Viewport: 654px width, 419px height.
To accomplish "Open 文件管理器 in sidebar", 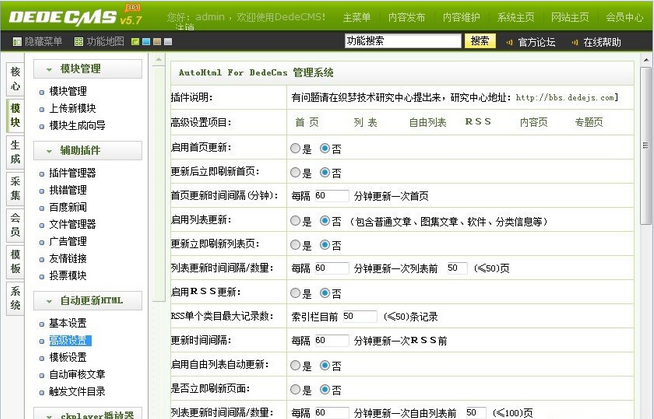I will [72, 224].
